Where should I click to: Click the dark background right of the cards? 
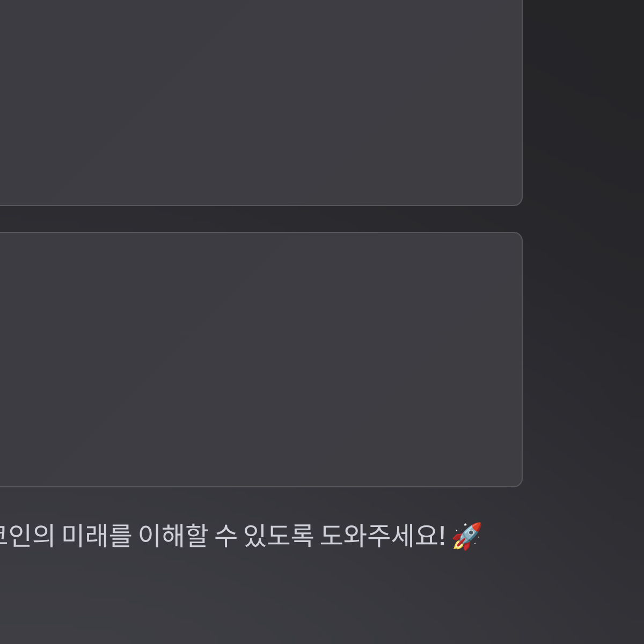(x=584, y=241)
